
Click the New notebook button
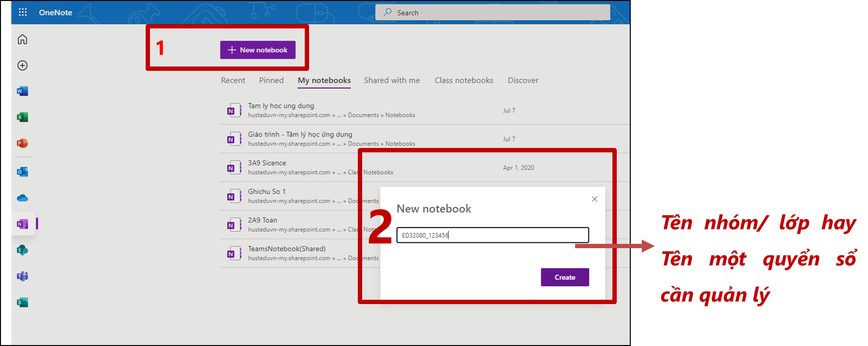tap(258, 50)
